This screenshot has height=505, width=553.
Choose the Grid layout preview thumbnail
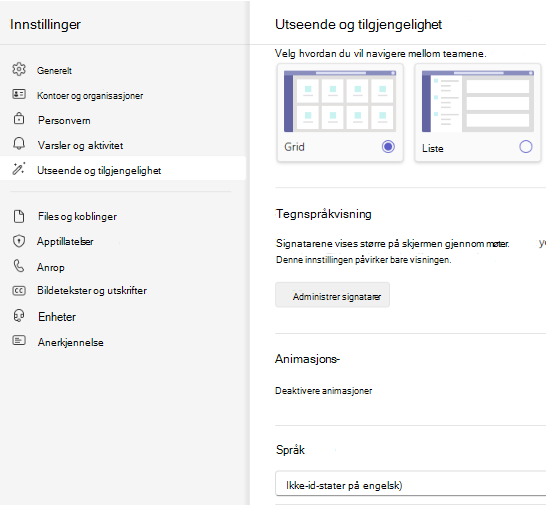[340, 101]
